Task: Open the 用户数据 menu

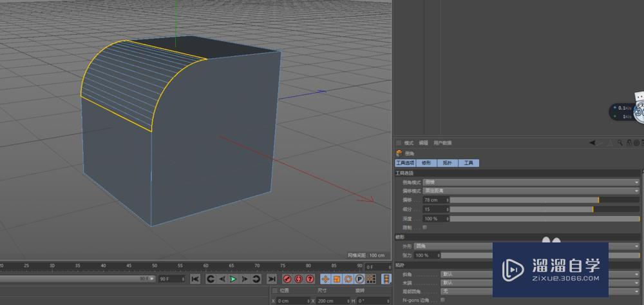Action: [442, 143]
